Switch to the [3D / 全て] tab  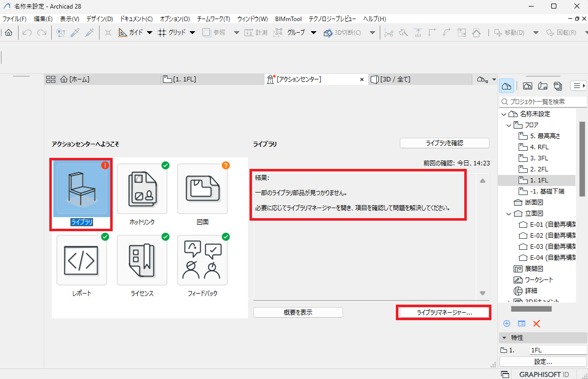(420, 79)
